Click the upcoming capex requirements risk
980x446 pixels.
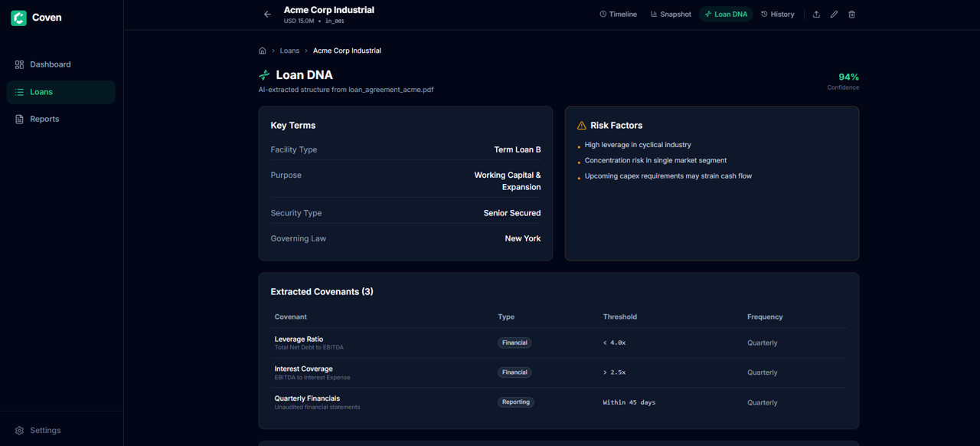click(x=668, y=176)
